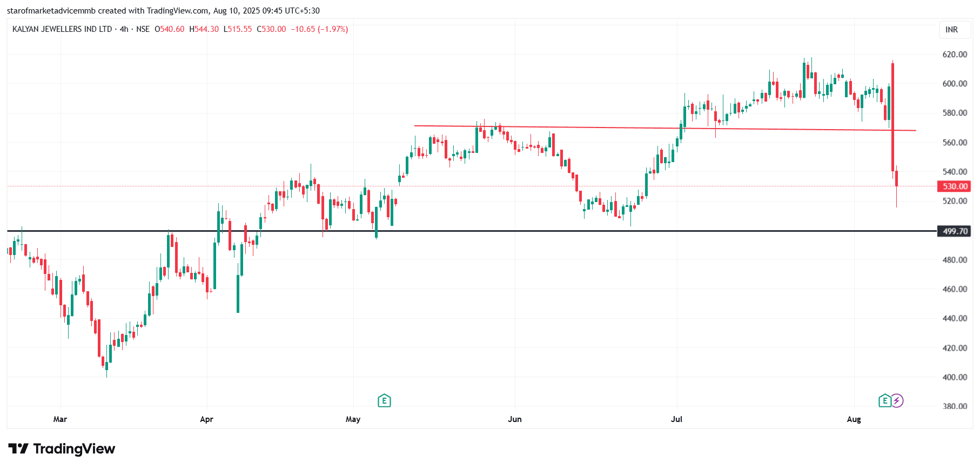Click the black 499.70 price label

coord(955,231)
